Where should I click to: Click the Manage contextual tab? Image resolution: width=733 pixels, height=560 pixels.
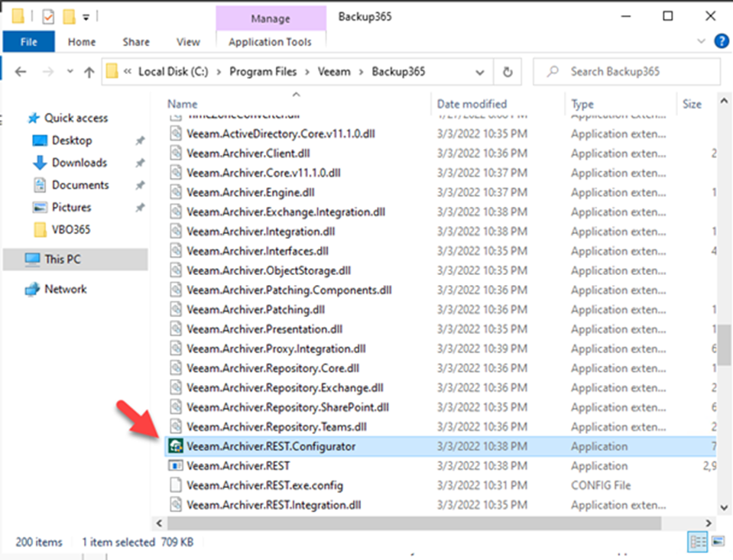(271, 18)
